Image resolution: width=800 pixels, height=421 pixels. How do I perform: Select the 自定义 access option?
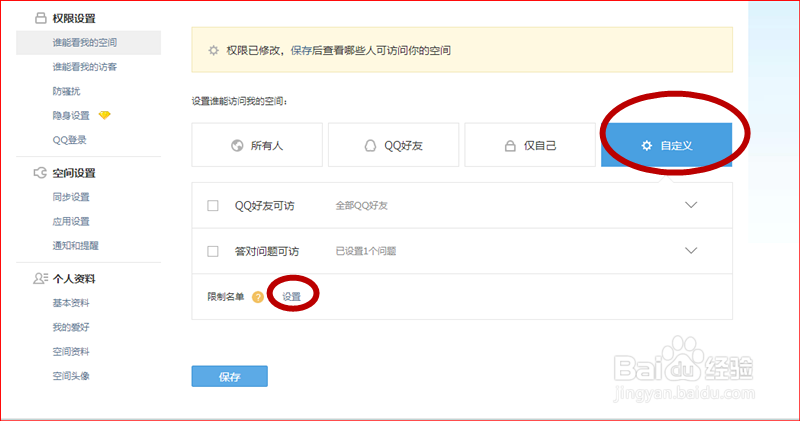click(666, 145)
